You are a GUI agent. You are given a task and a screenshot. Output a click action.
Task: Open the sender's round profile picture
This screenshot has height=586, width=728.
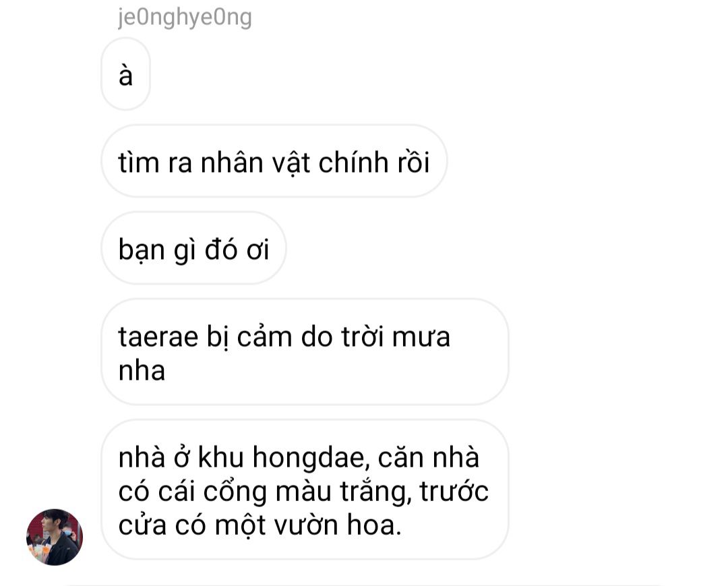point(55,537)
